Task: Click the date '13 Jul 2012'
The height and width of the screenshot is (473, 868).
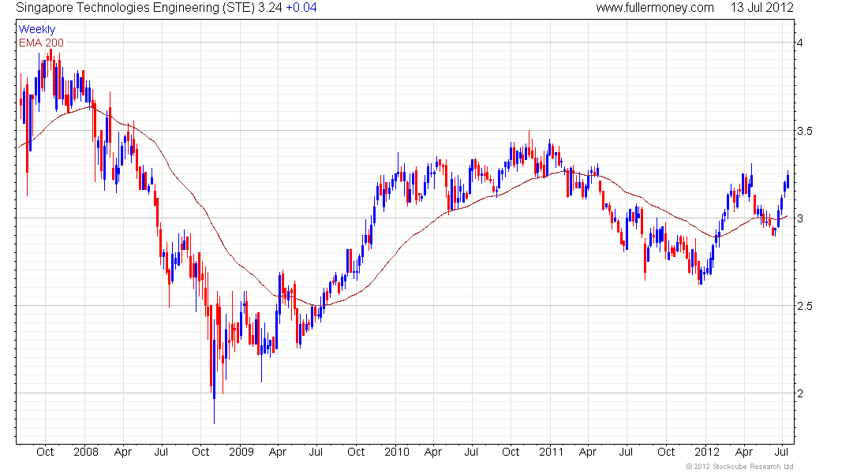Action: (x=761, y=8)
